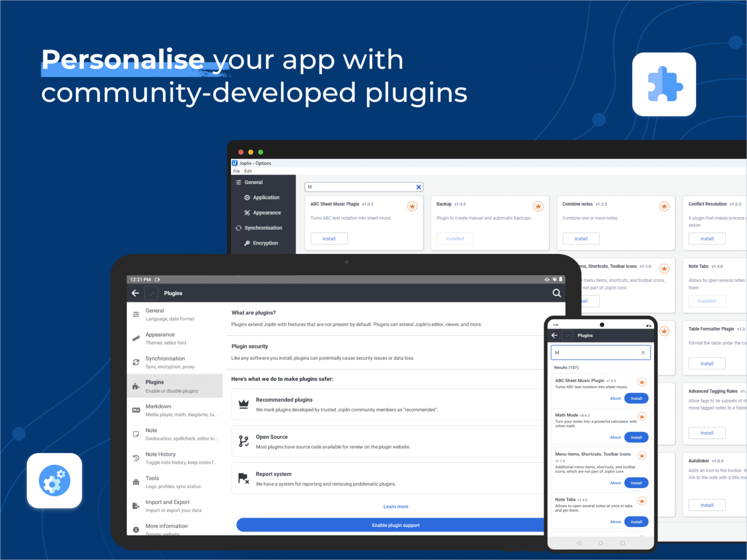Open the File menu in Joplin Options

coord(236,171)
